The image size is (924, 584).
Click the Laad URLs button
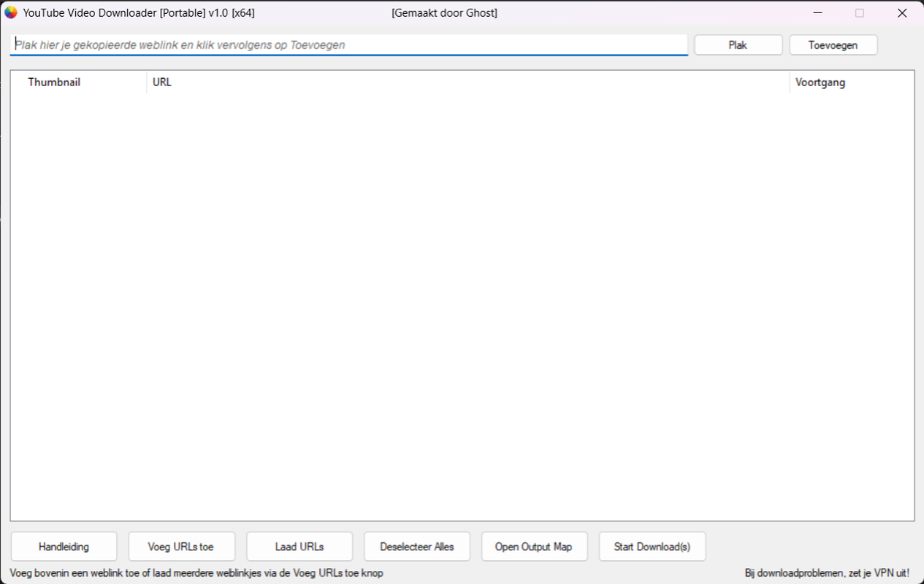coord(299,546)
